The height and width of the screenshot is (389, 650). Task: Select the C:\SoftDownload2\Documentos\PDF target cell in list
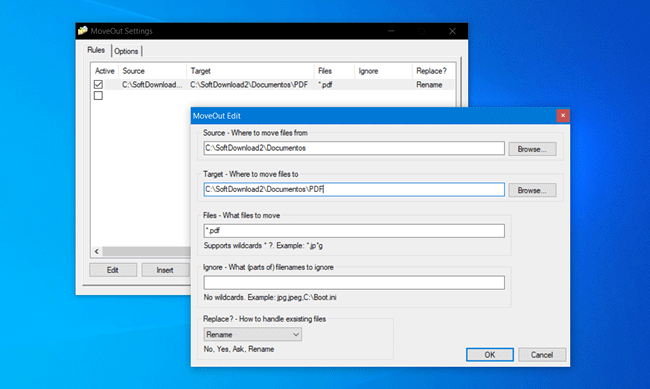tap(249, 85)
